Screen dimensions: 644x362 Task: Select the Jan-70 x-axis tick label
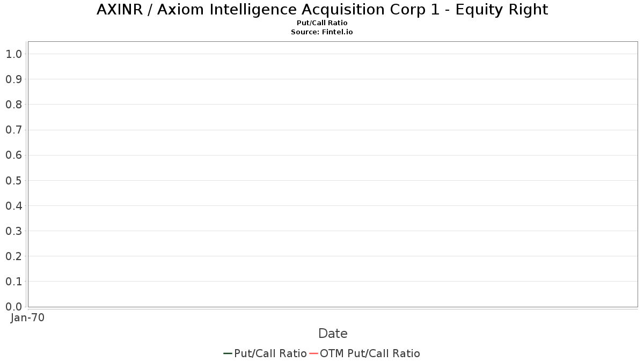pyautogui.click(x=27, y=317)
